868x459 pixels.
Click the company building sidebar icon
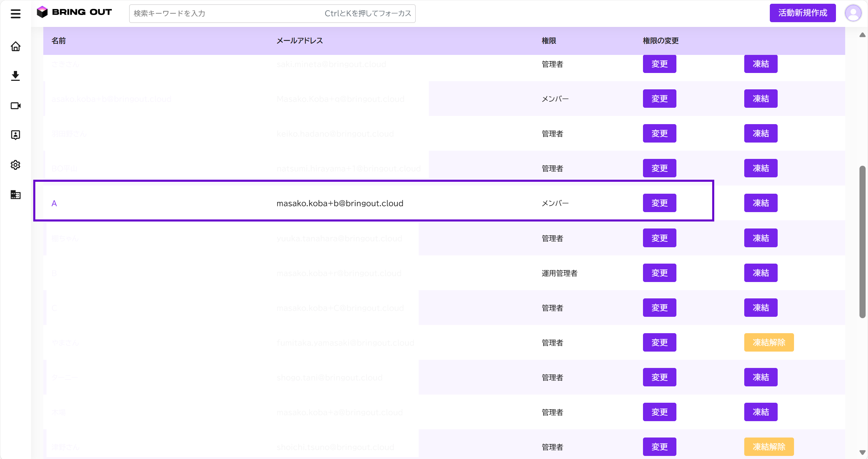15,195
